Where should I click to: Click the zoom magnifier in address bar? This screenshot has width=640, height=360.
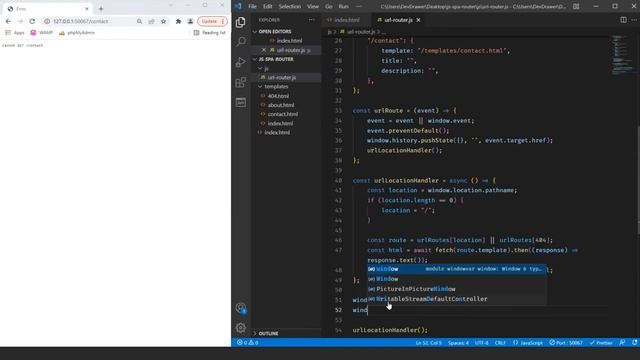tap(140, 21)
